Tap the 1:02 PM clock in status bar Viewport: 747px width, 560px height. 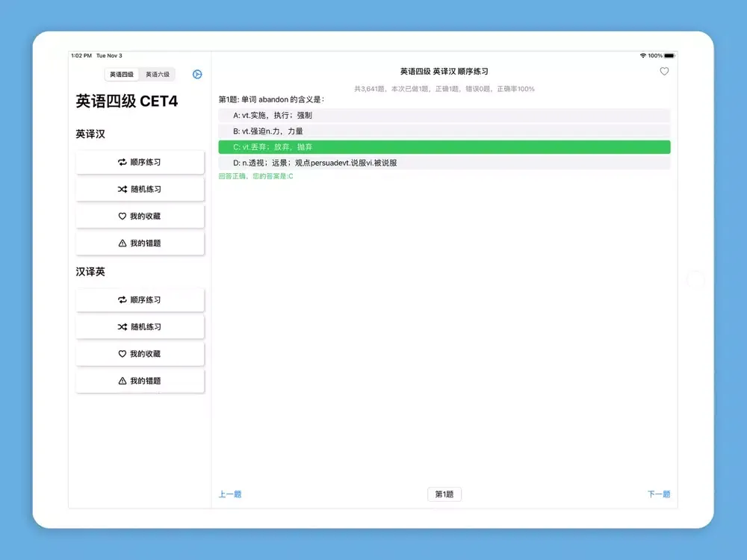81,56
